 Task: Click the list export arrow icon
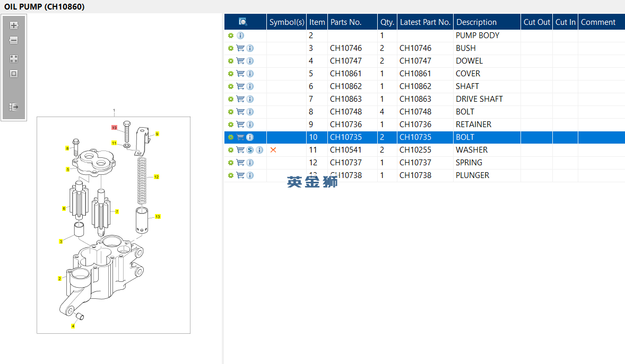14,106
